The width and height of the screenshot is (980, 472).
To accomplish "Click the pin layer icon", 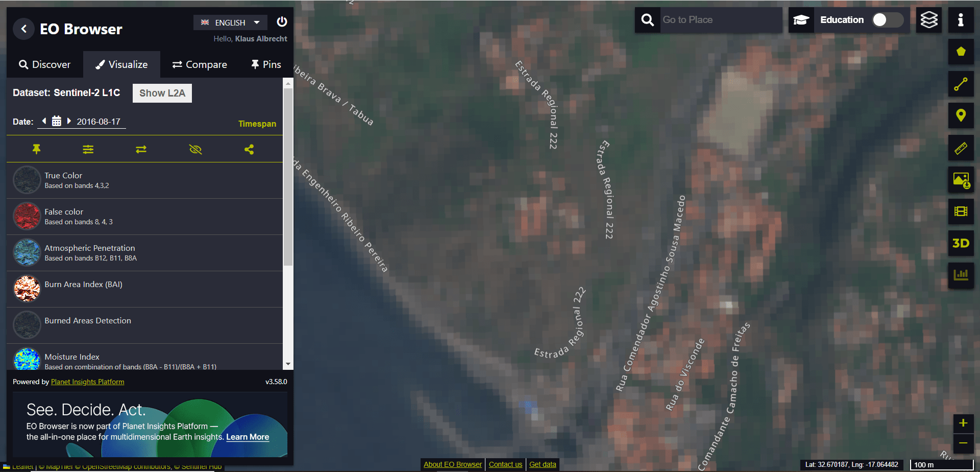I will (x=36, y=149).
